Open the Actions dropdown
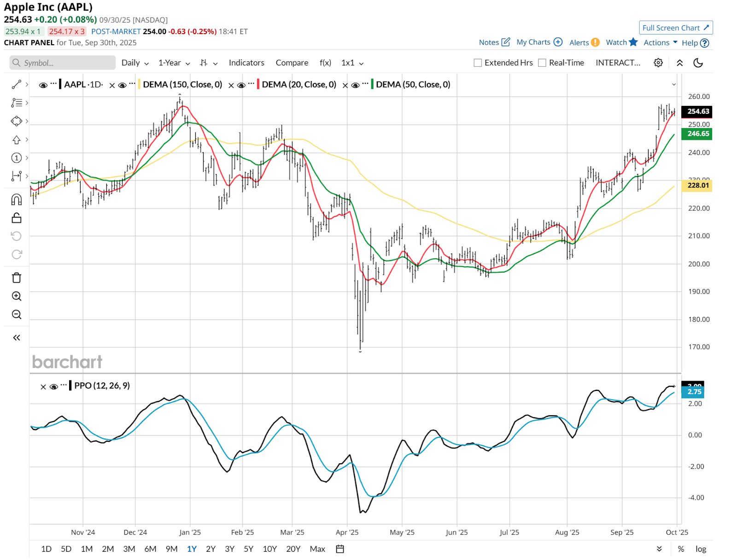 coord(661,42)
